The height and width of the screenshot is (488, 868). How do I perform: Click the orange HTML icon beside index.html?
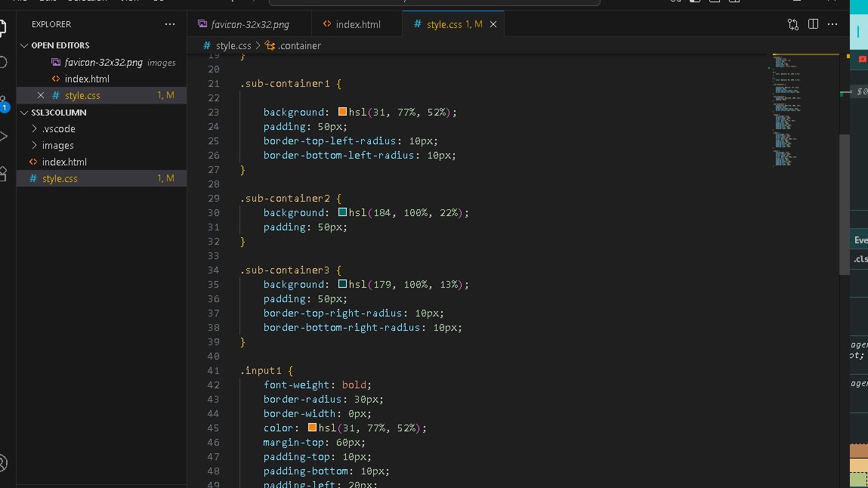coord(57,78)
